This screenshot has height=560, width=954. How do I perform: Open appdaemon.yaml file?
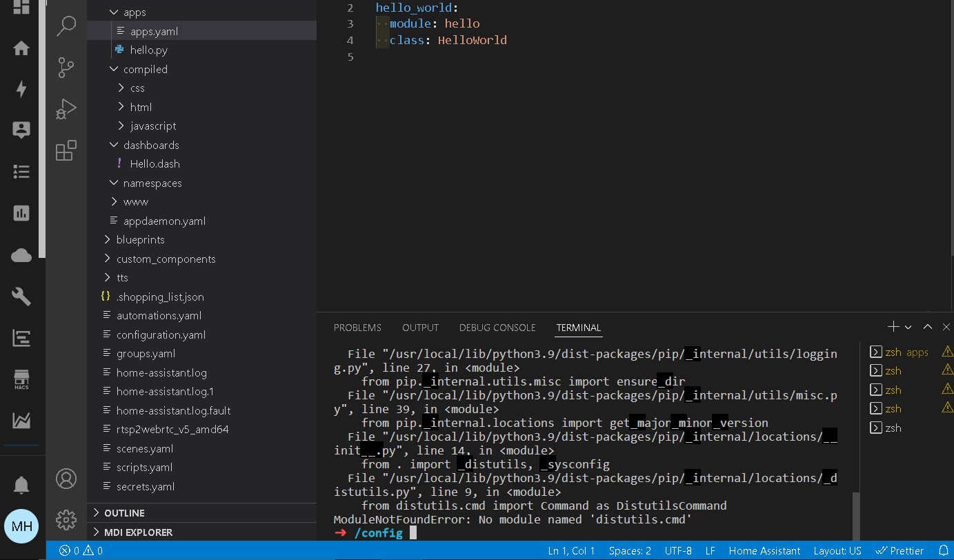(x=164, y=221)
